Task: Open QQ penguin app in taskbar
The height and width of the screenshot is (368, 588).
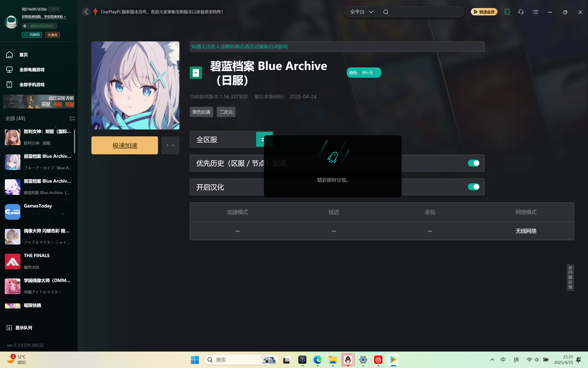Action: (348, 360)
